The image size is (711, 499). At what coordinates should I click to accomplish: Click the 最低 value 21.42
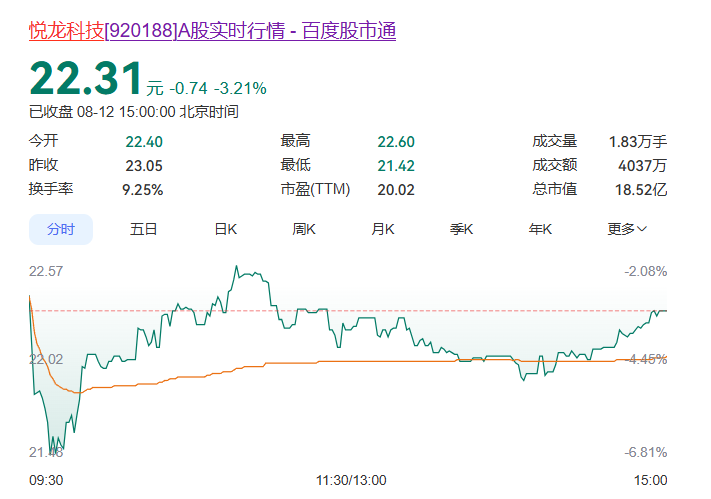396,166
